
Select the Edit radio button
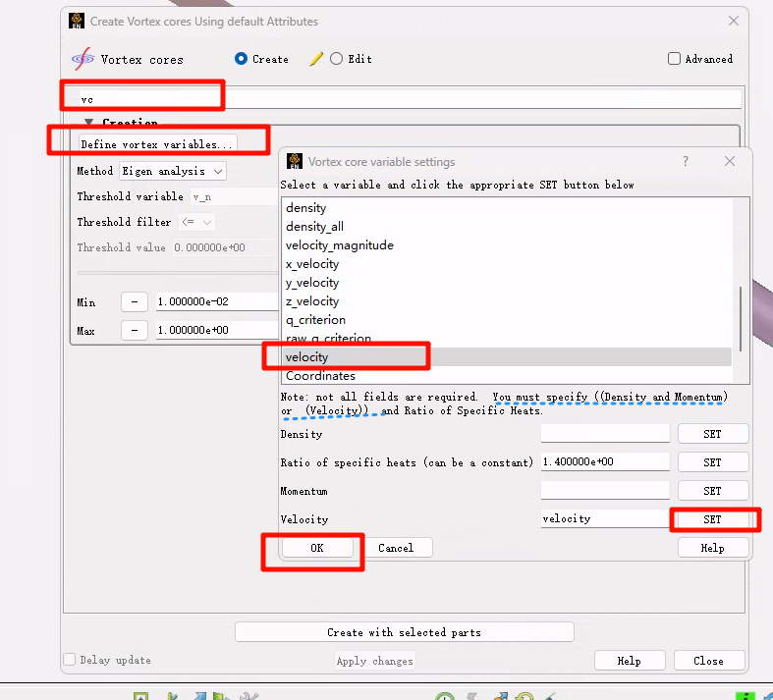click(337, 59)
